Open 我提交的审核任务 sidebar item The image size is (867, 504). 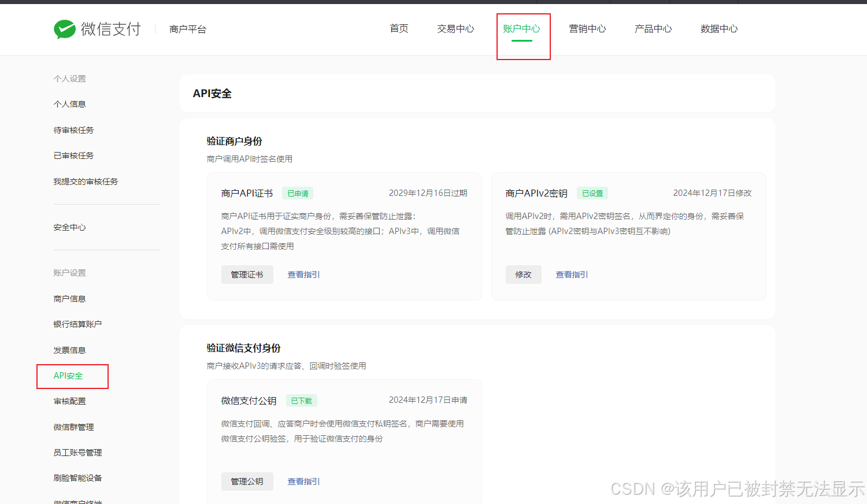(x=86, y=181)
